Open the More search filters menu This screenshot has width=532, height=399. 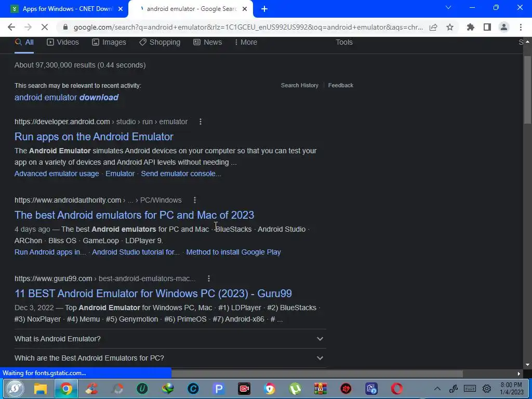click(x=246, y=42)
